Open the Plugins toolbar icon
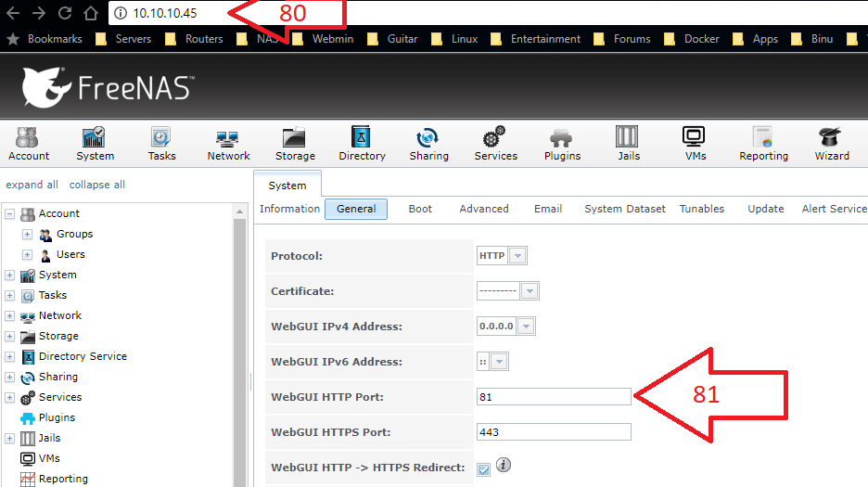 (562, 144)
